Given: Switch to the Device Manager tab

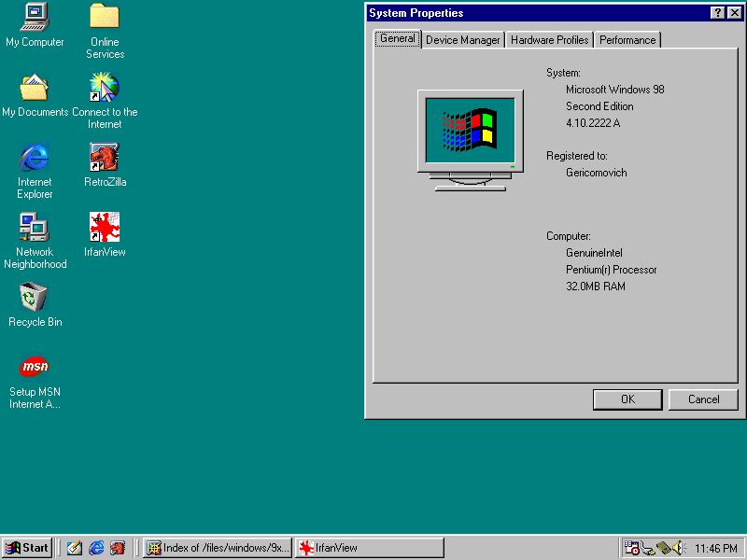Looking at the screenshot, I should coord(462,40).
